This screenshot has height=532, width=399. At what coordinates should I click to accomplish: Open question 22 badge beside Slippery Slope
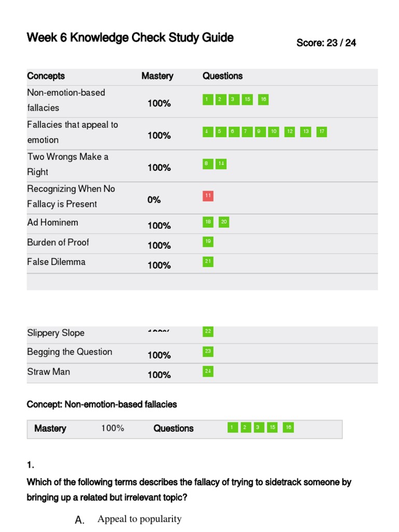tap(208, 331)
